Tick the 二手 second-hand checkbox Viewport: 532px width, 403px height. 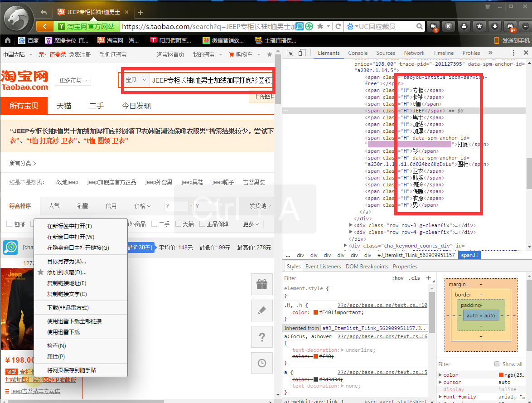[155, 224]
